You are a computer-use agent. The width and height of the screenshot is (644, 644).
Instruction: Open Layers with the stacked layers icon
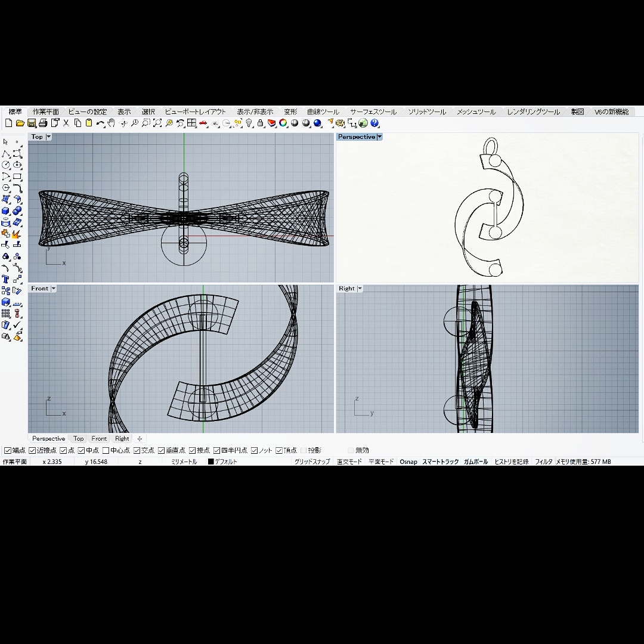(x=271, y=123)
